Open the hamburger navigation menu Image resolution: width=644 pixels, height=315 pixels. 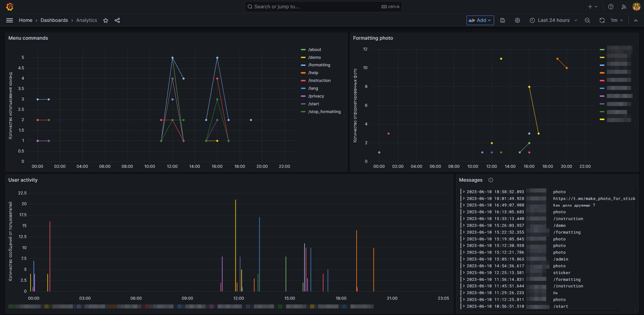[10, 20]
